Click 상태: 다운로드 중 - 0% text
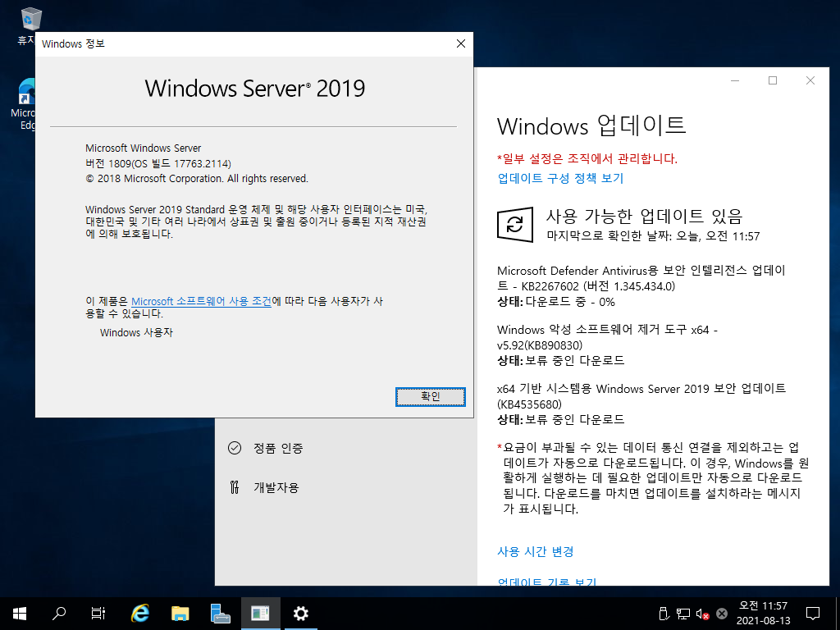The height and width of the screenshot is (630, 840). (x=556, y=302)
